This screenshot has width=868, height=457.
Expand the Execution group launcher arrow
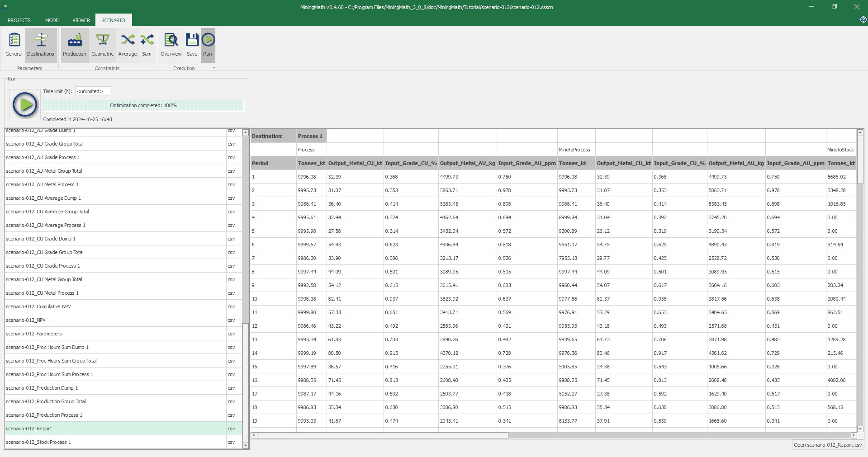214,68
